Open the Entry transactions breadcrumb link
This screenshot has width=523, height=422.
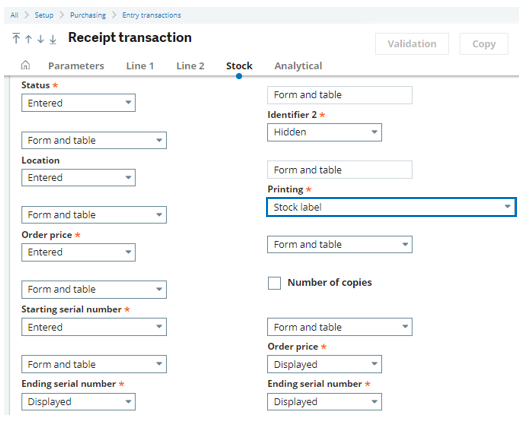[151, 15]
